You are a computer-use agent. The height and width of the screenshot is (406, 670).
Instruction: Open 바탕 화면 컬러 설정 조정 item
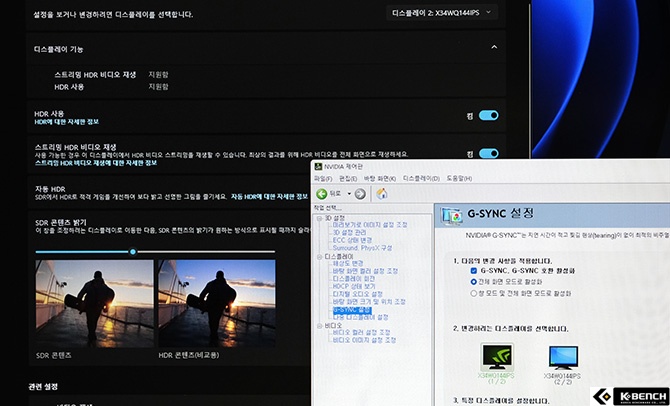365,271
